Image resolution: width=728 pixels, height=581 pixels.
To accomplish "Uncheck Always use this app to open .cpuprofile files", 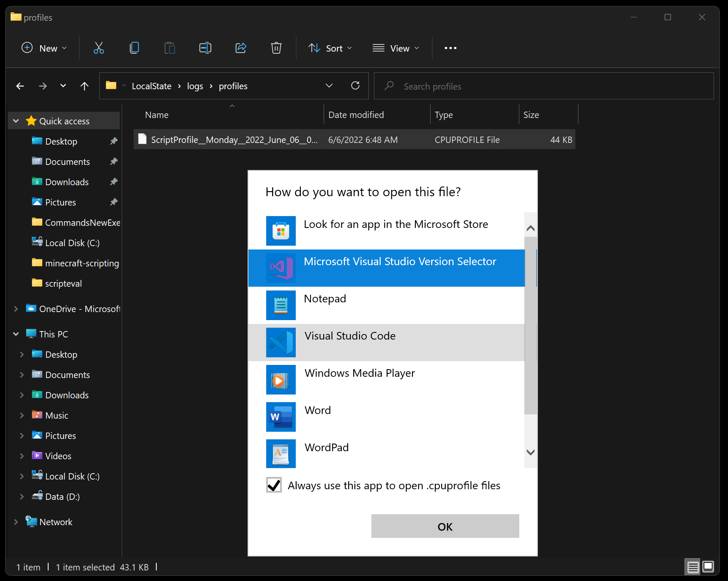I will point(274,485).
